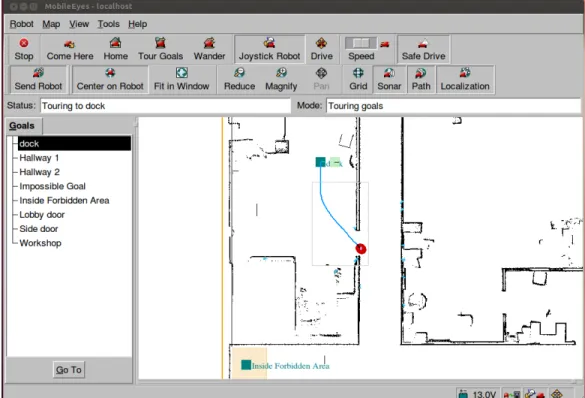Show the Grid overlay

coord(358,79)
